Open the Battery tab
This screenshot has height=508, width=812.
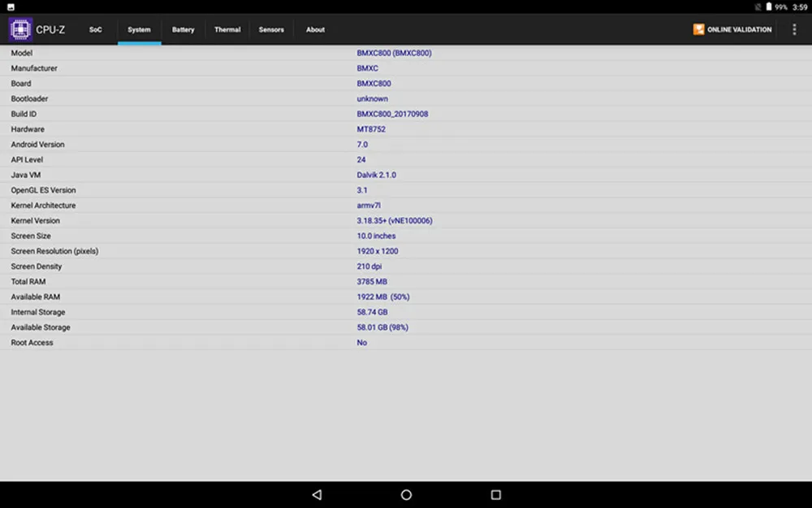point(184,29)
